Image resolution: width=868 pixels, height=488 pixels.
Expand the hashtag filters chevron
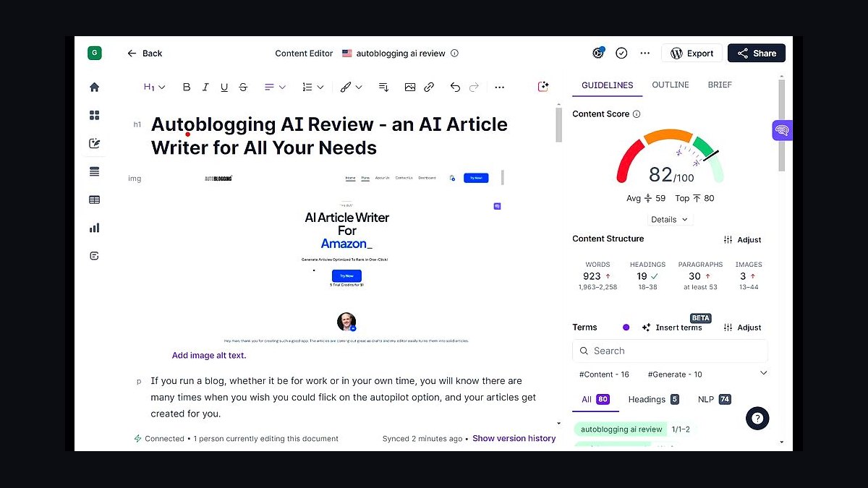click(x=763, y=373)
